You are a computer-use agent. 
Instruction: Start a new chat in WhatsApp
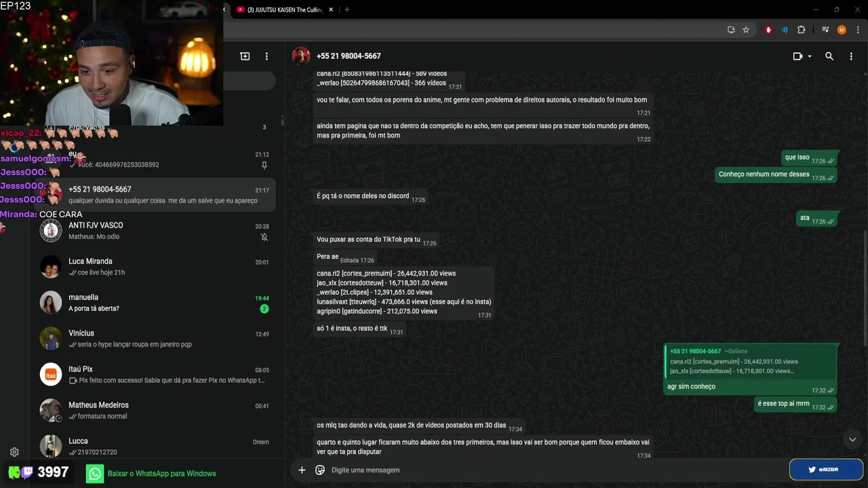245,56
